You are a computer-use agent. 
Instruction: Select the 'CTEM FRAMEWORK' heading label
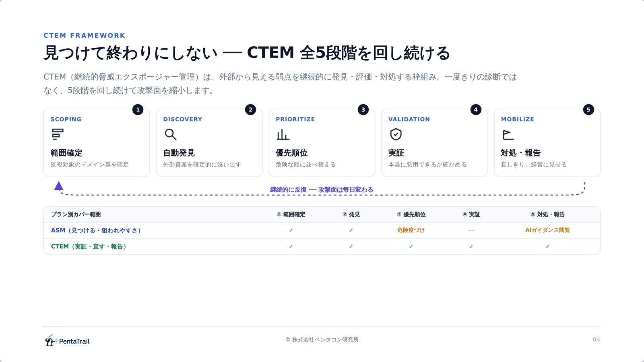pyautogui.click(x=85, y=35)
